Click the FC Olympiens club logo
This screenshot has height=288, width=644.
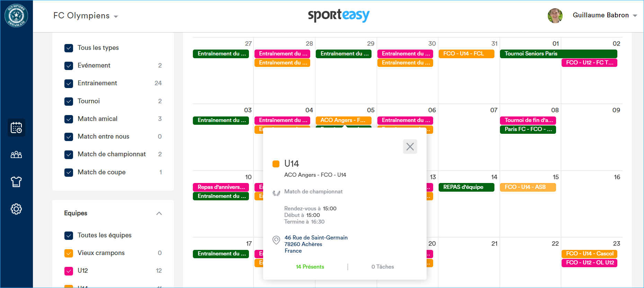(16, 15)
